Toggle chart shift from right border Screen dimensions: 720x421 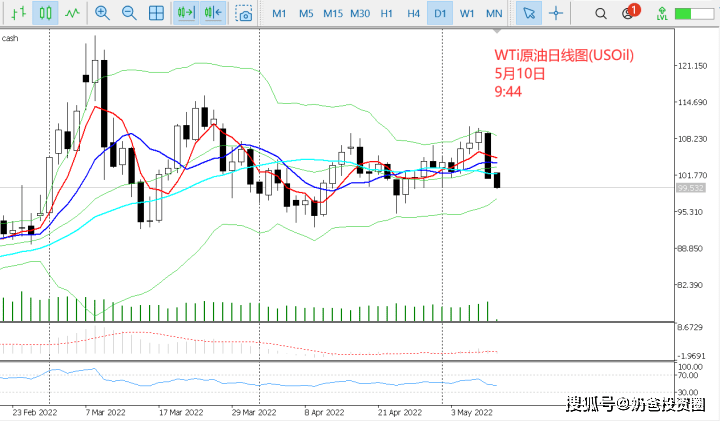click(213, 13)
